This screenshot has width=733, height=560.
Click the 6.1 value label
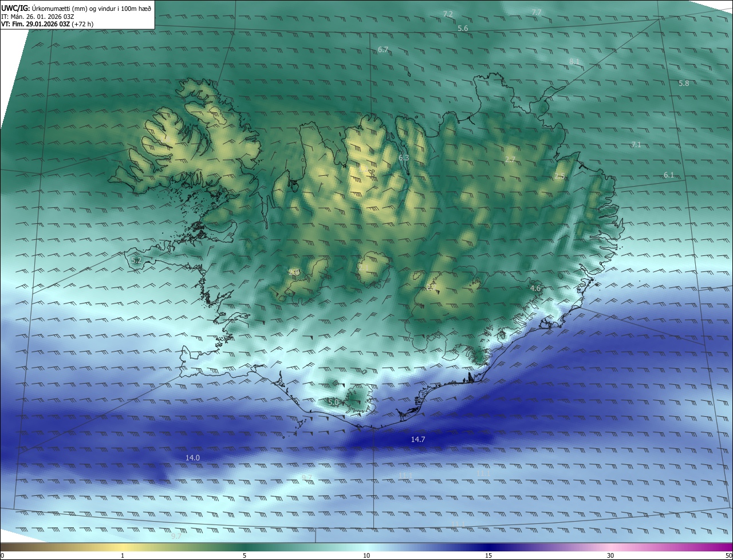coord(669,175)
